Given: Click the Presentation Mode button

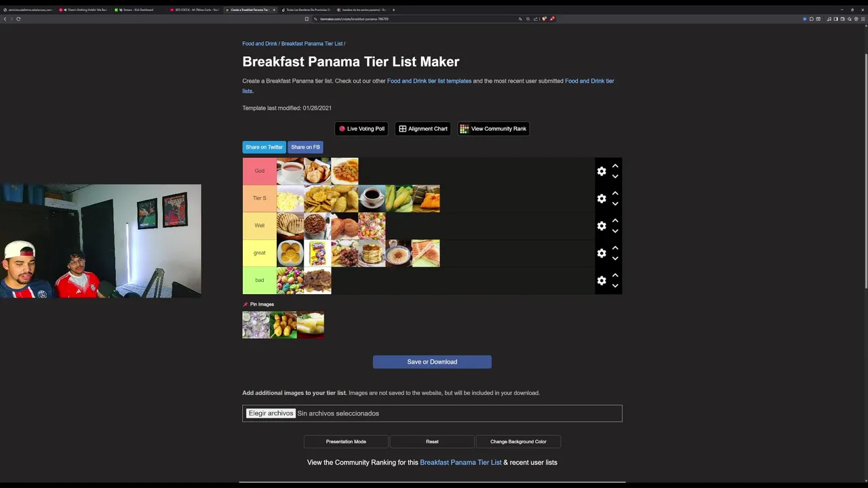Looking at the screenshot, I should (x=346, y=442).
